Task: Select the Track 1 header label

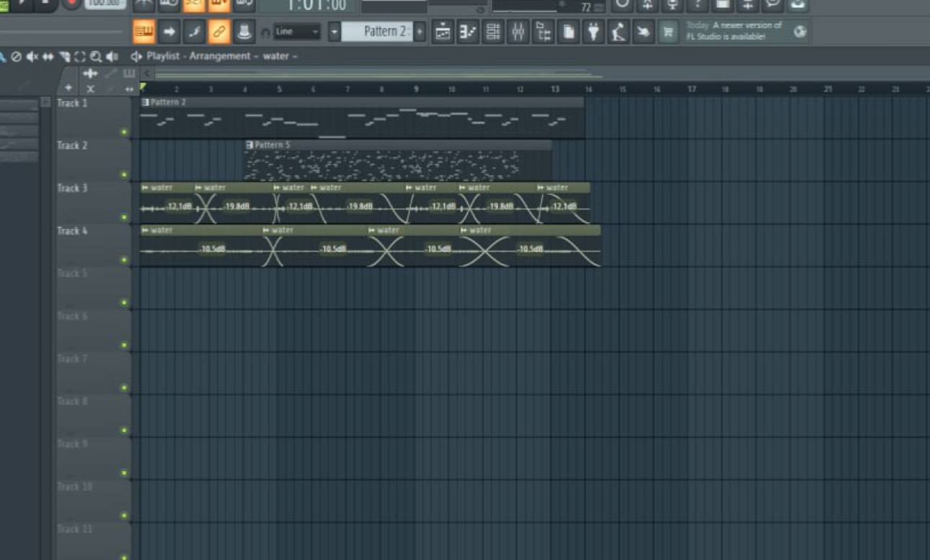Action: tap(72, 103)
